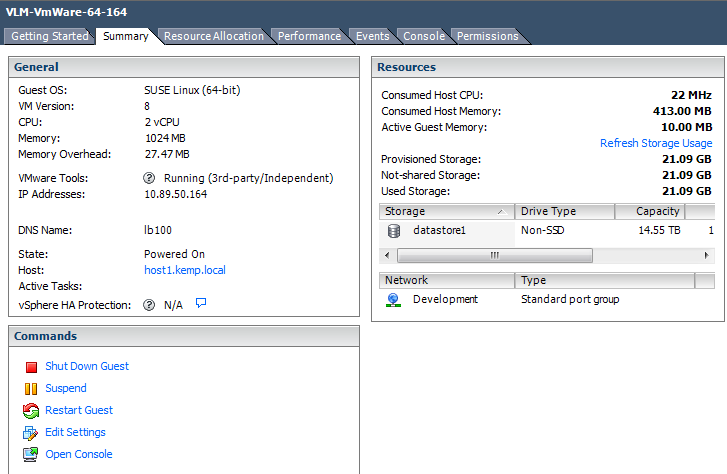
Task: Click the HA Protection speech bubble icon
Action: 201,303
